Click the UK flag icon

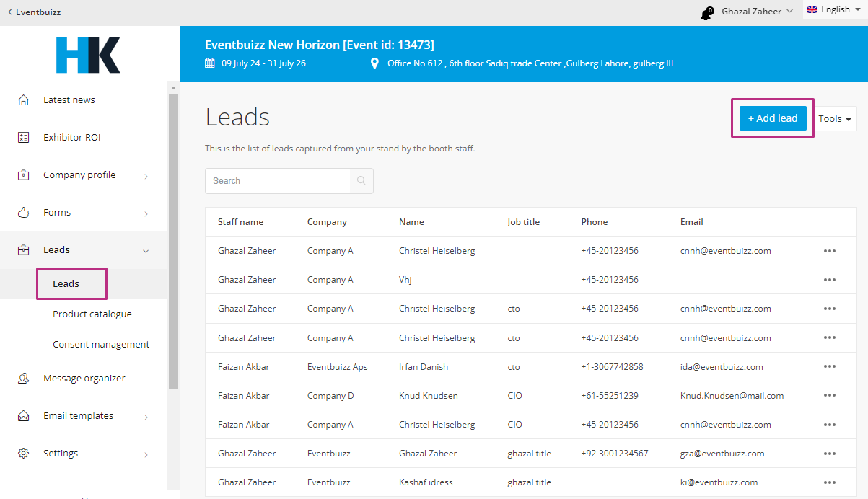[x=812, y=10]
